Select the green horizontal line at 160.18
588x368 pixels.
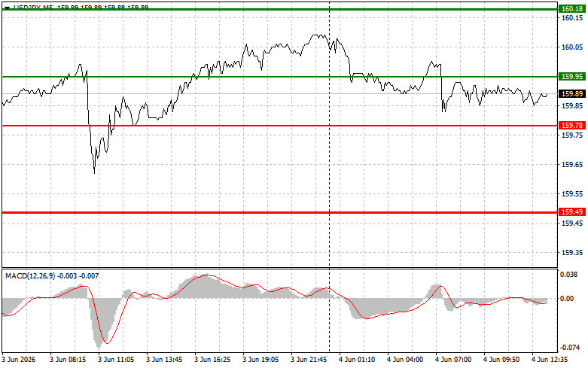pos(279,9)
